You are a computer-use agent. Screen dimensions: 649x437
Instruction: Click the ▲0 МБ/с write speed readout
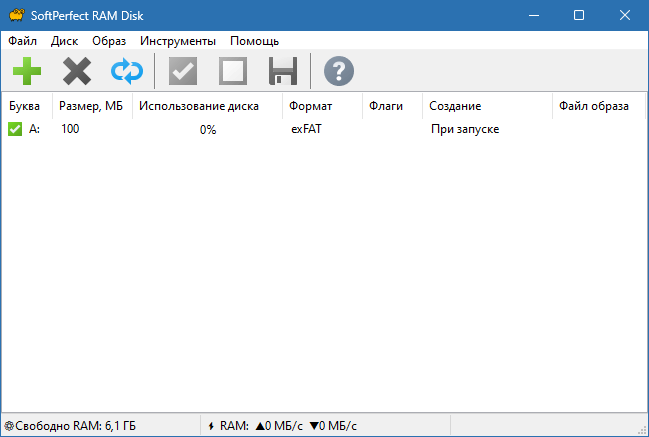[x=279, y=426]
